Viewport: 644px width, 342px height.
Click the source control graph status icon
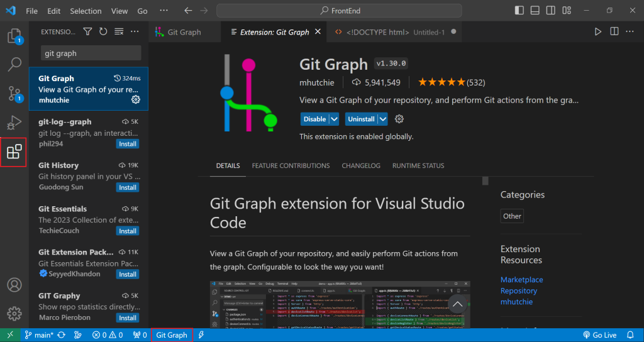click(x=77, y=335)
